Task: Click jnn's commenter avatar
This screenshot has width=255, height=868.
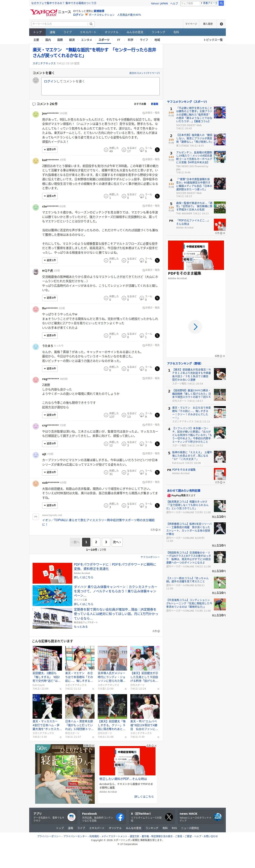Action: 35,114
